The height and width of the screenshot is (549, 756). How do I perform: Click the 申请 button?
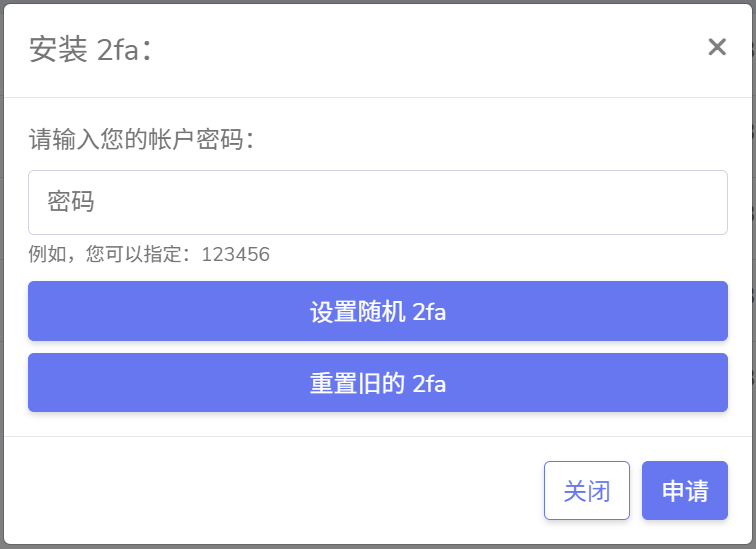point(684,490)
